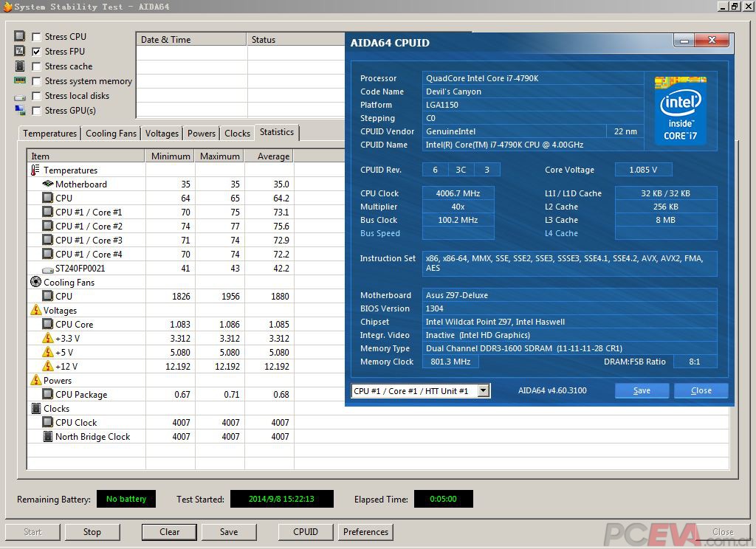756x549 pixels.
Task: Open CPUID via the bottom CPUID button
Action: point(305,532)
